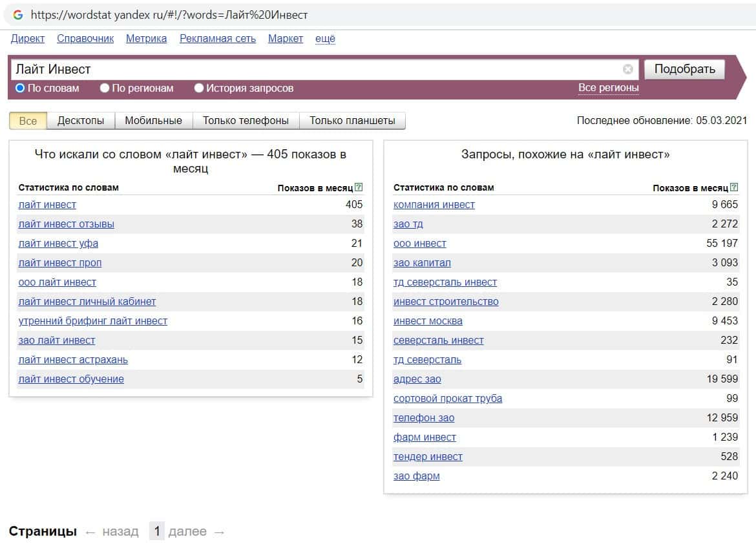Expand the 'ещё' services menu
The image size is (756, 557).
pos(325,39)
